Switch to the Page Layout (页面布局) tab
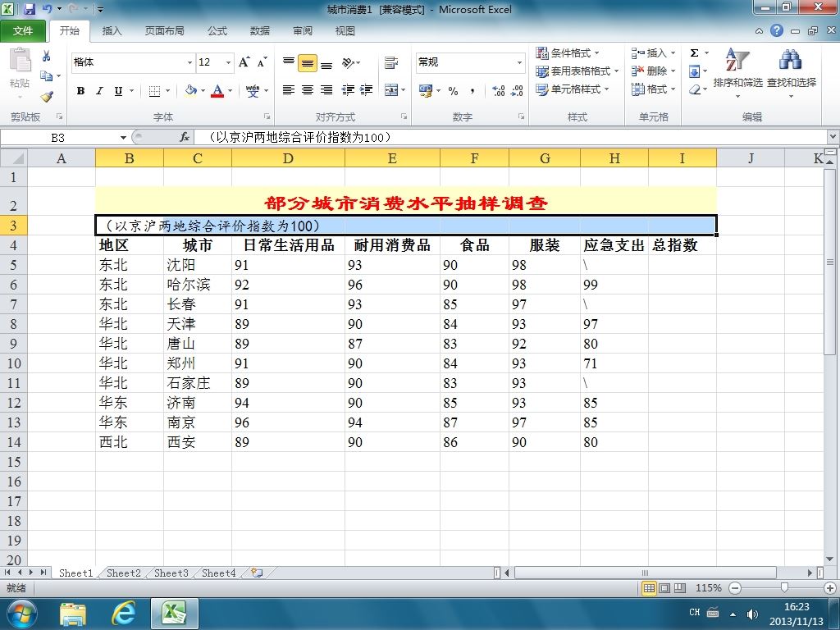 pos(164,31)
